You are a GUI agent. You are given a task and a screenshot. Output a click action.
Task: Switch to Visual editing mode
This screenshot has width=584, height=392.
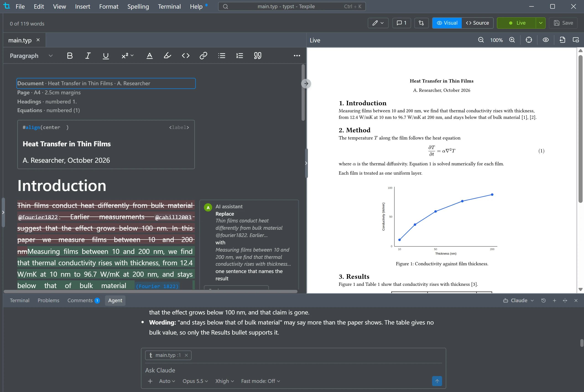(447, 23)
